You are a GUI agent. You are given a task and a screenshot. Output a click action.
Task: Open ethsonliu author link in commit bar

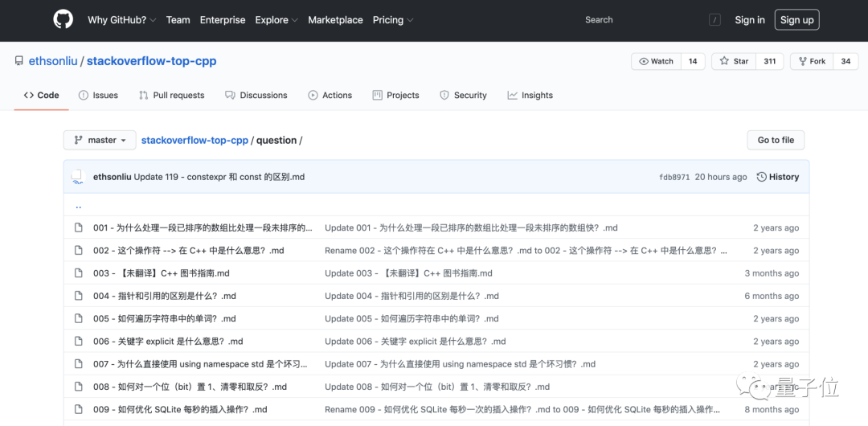click(113, 177)
